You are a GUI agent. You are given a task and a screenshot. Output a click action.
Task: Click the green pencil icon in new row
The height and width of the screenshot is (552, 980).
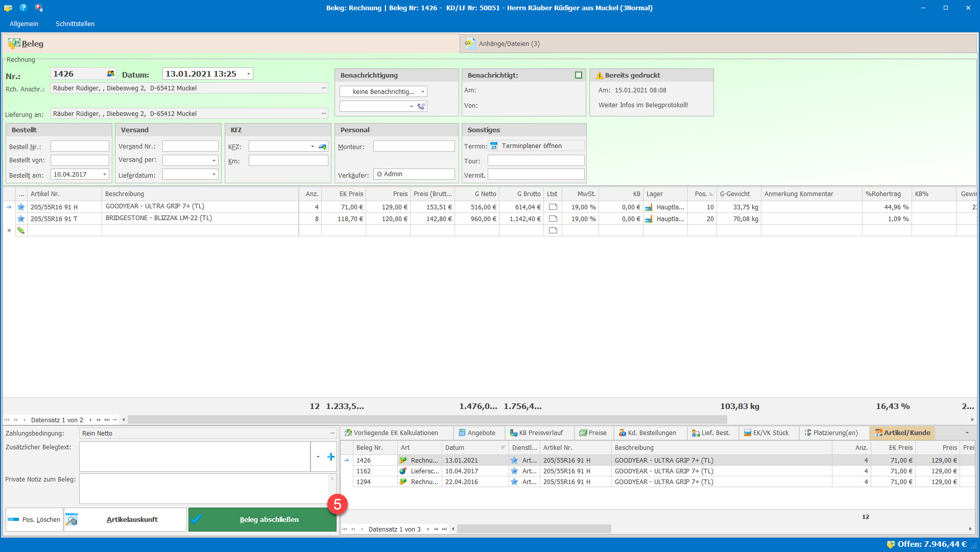coord(21,230)
